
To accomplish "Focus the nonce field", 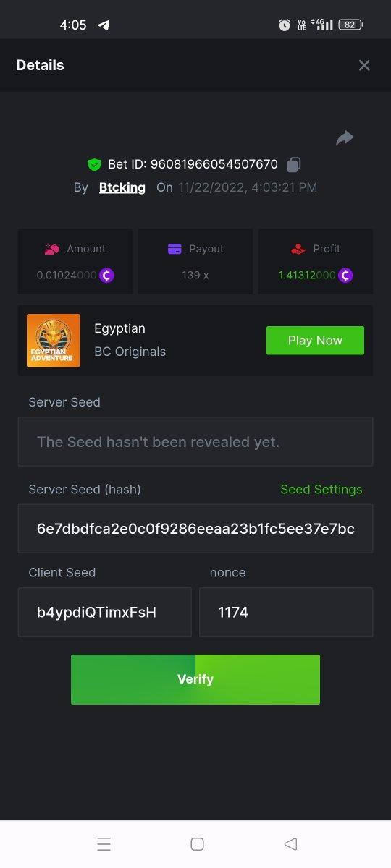I will coord(286,612).
